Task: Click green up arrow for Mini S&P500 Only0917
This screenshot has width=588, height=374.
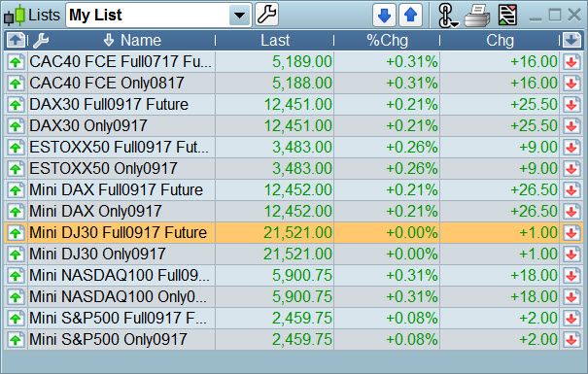Action: click(16, 340)
